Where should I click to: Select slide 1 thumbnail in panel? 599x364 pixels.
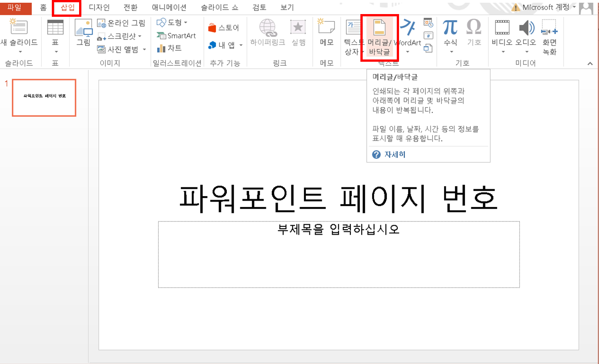tap(44, 98)
